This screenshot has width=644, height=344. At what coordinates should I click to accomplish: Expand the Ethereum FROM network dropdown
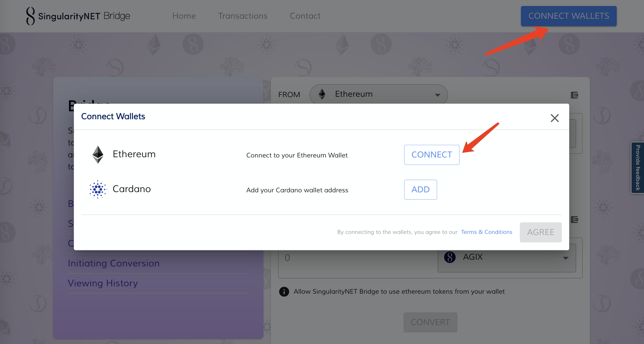437,95
